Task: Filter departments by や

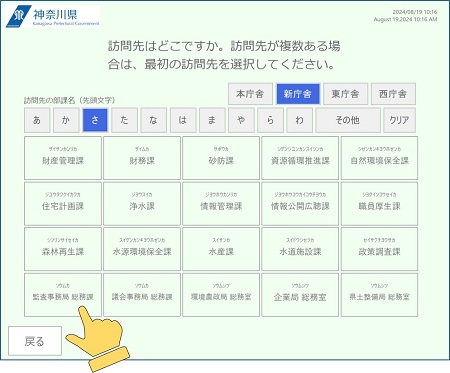Action: (x=241, y=120)
